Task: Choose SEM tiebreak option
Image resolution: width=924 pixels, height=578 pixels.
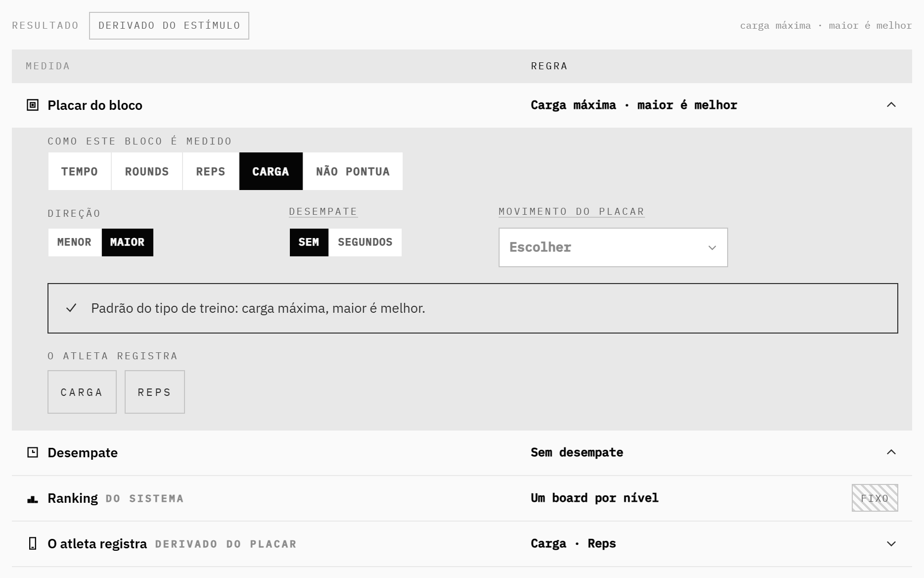Action: click(x=309, y=242)
